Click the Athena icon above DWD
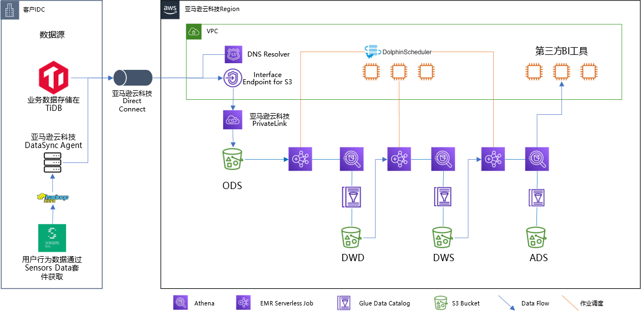 pyautogui.click(x=352, y=159)
